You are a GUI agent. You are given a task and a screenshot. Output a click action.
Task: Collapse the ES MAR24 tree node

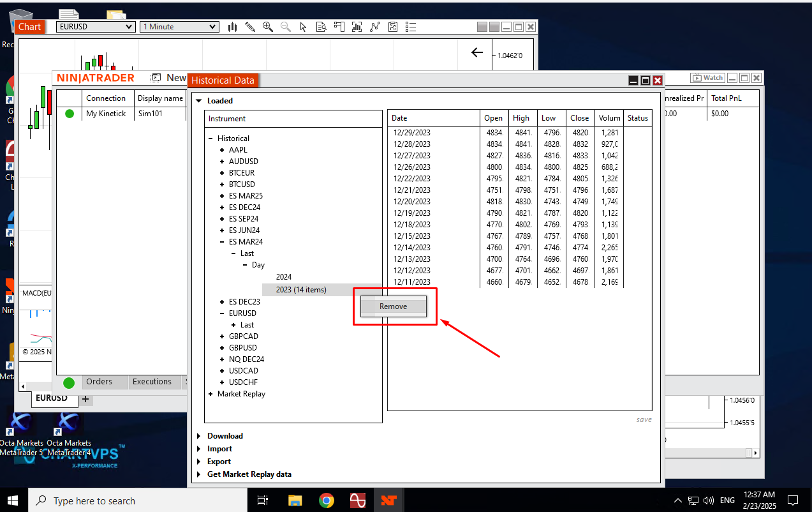point(222,242)
